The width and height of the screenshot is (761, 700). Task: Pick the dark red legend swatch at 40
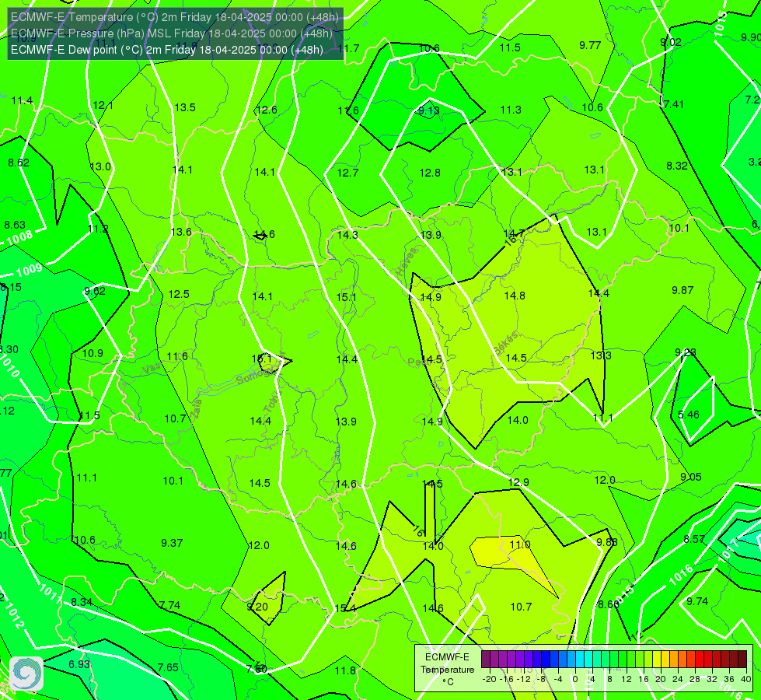pos(742,660)
